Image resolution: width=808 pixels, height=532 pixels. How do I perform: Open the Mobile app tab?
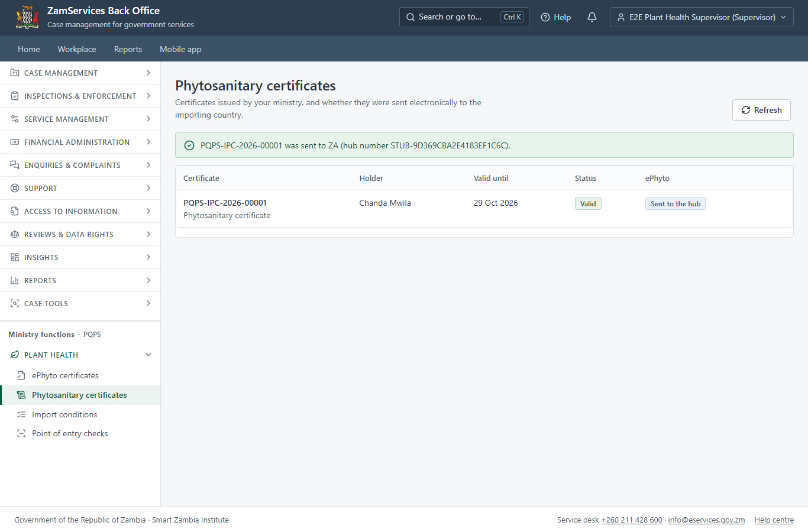pos(180,49)
